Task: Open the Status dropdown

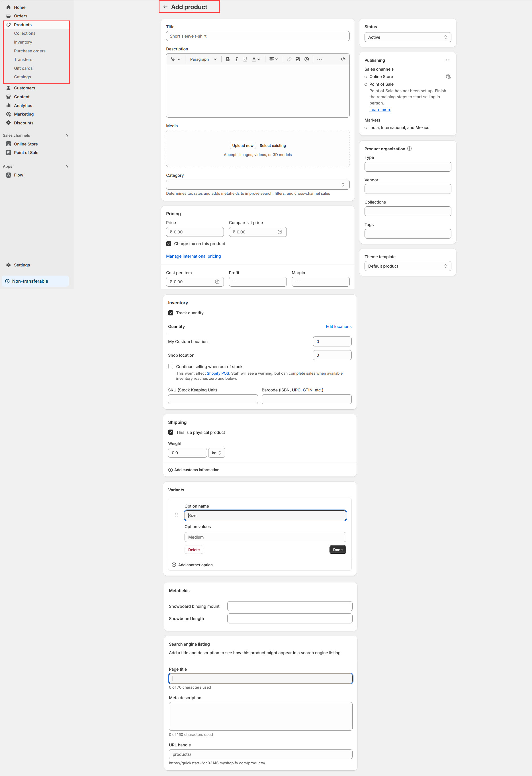Action: 408,37
